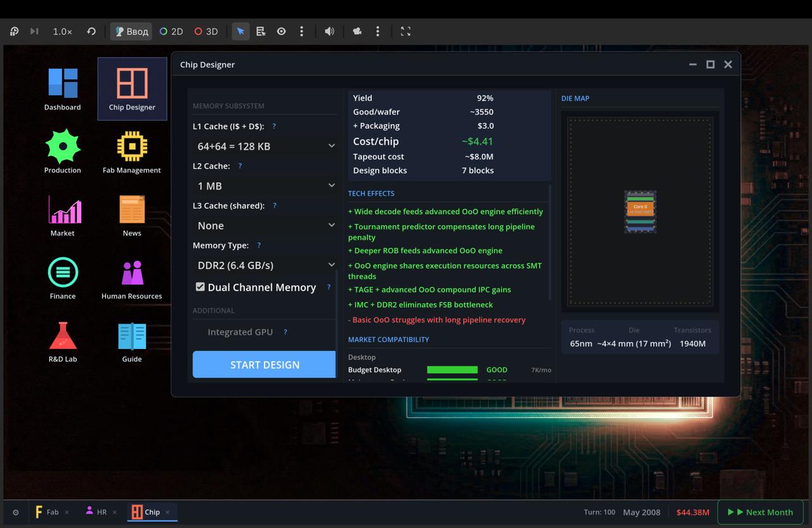
Task: Click the Integrated GPU option label
Action: tap(240, 332)
